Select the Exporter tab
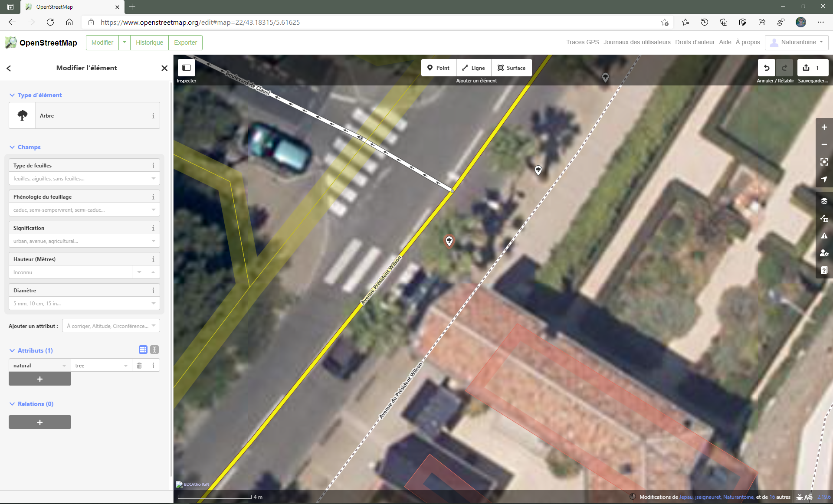The image size is (833, 504). (x=185, y=43)
